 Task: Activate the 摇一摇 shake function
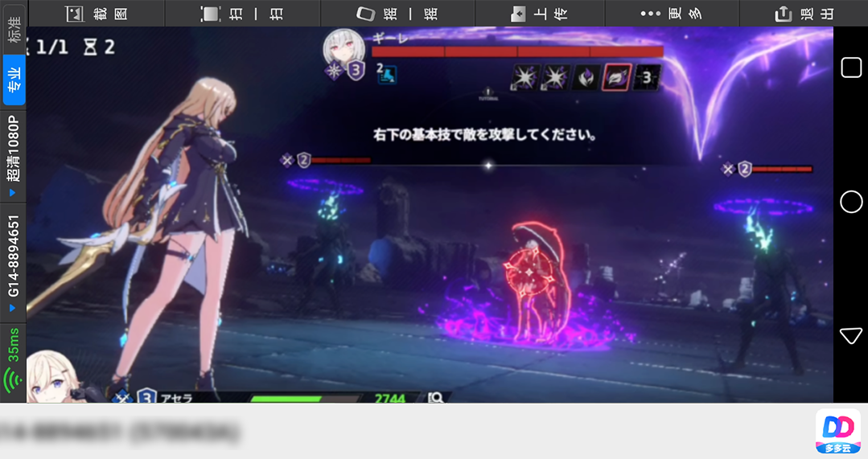click(397, 14)
